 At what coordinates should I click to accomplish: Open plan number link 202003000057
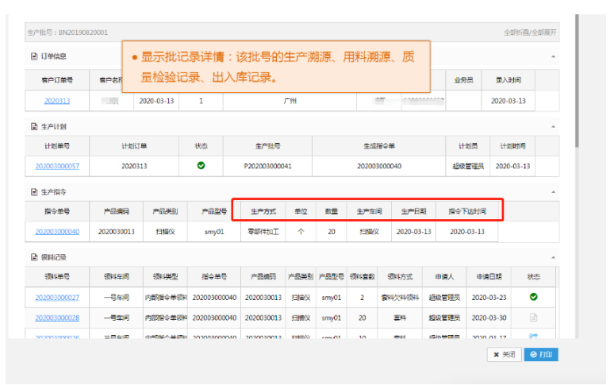(57, 166)
